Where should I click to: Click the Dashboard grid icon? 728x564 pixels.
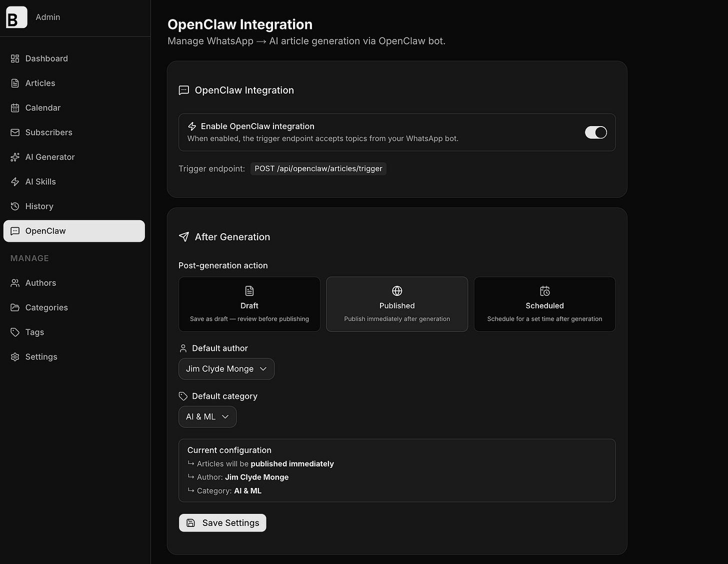point(15,59)
